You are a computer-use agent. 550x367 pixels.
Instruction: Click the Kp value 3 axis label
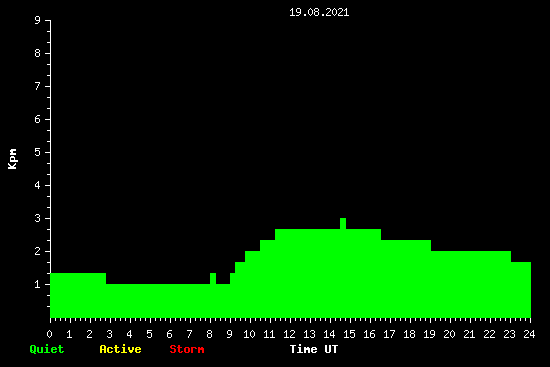click(x=38, y=218)
